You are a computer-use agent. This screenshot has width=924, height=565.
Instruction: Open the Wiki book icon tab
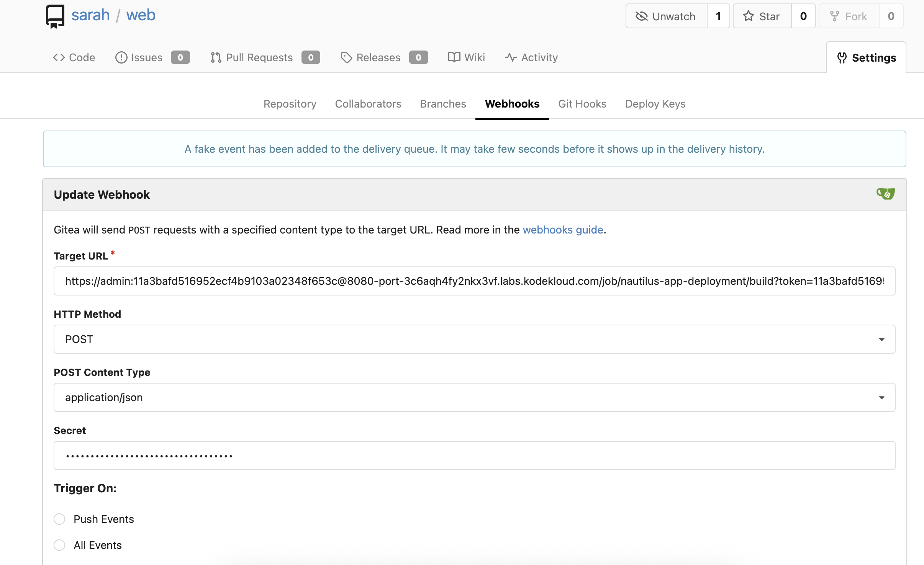[x=454, y=57]
